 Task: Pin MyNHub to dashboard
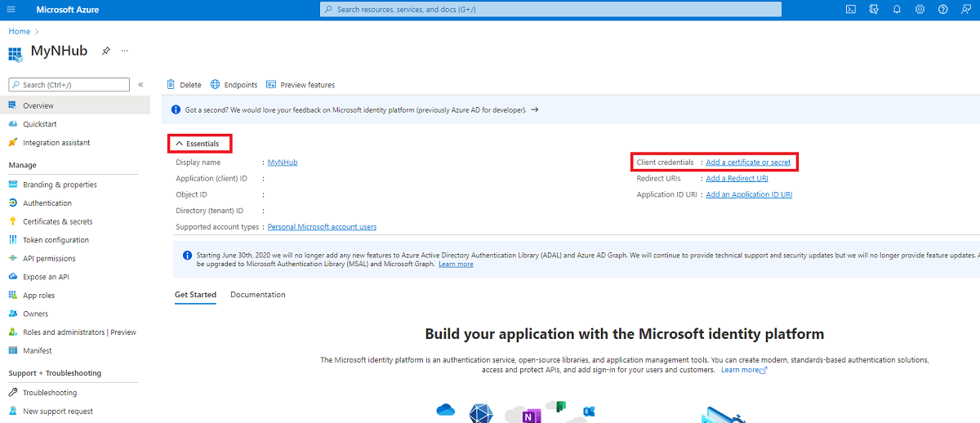[105, 51]
